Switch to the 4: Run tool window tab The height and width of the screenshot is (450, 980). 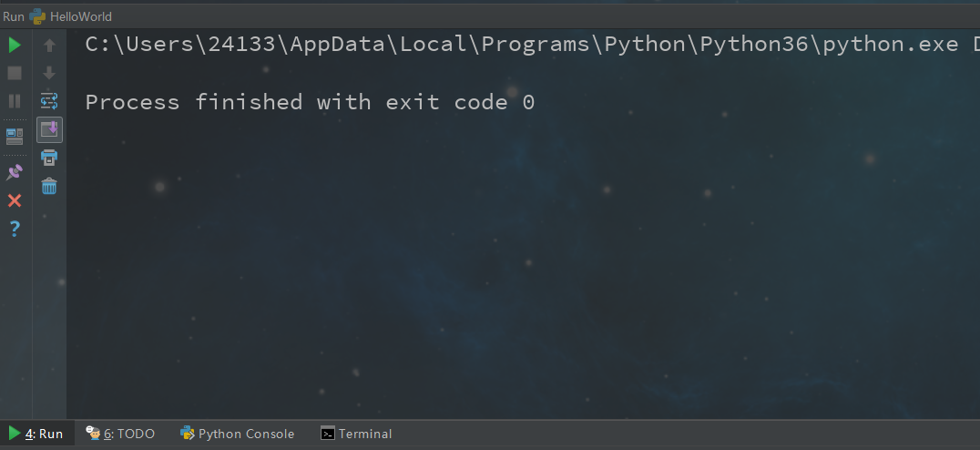click(36, 434)
